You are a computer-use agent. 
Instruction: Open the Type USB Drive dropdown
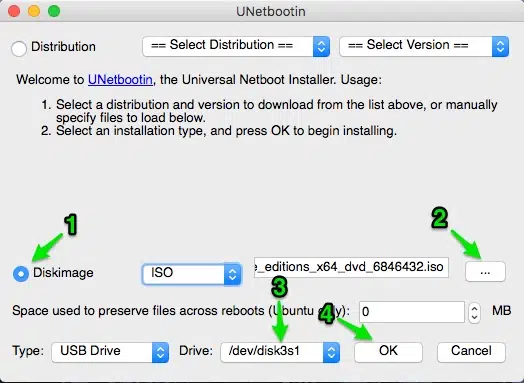(x=110, y=352)
